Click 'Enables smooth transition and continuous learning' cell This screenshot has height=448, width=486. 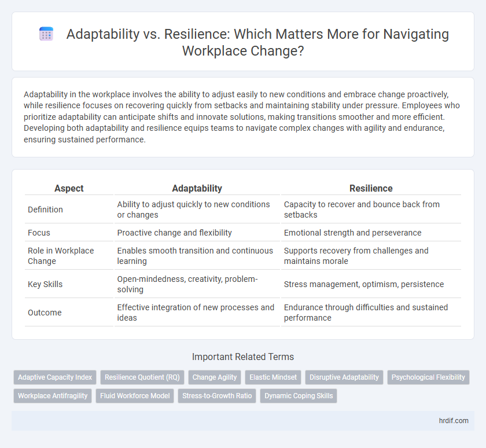(x=197, y=256)
